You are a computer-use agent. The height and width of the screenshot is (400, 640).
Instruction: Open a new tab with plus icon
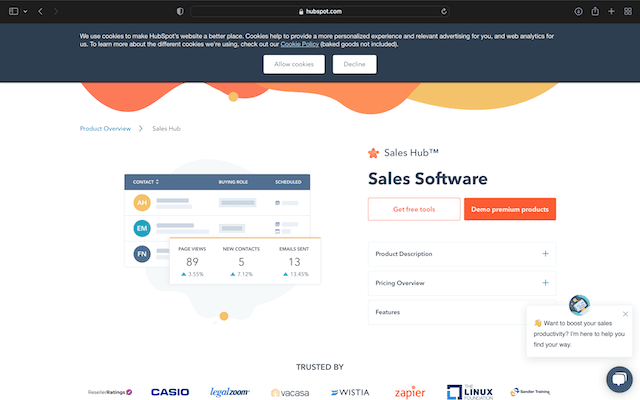tap(611, 11)
